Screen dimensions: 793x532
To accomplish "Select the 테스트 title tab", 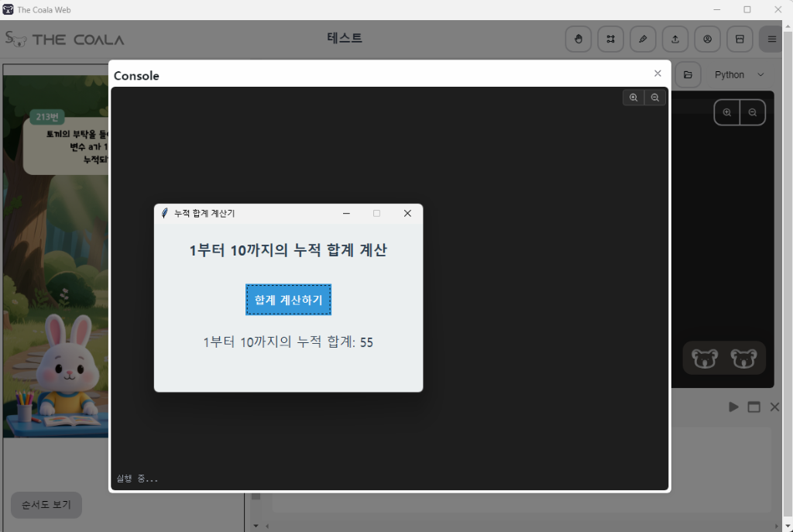I will click(x=345, y=38).
